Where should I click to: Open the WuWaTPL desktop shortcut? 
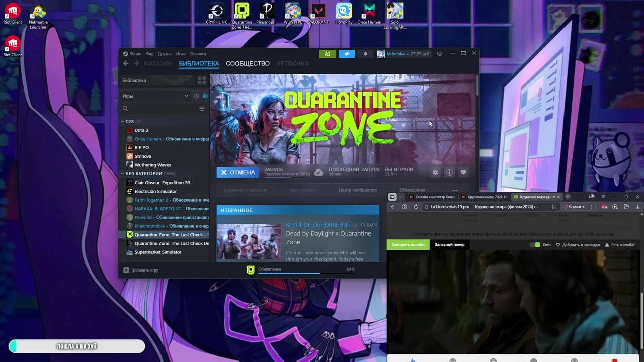[293, 14]
